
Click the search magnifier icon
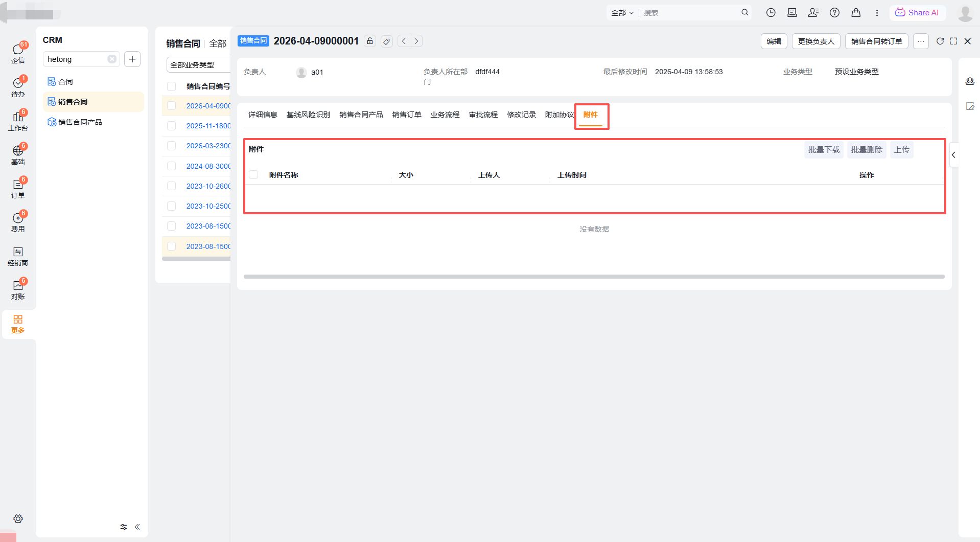click(745, 12)
